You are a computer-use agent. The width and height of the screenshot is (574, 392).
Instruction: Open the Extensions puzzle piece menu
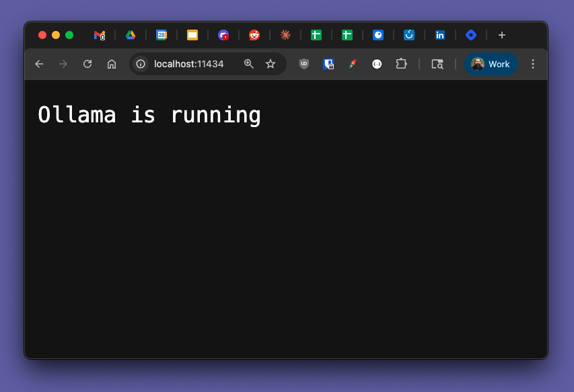point(401,64)
